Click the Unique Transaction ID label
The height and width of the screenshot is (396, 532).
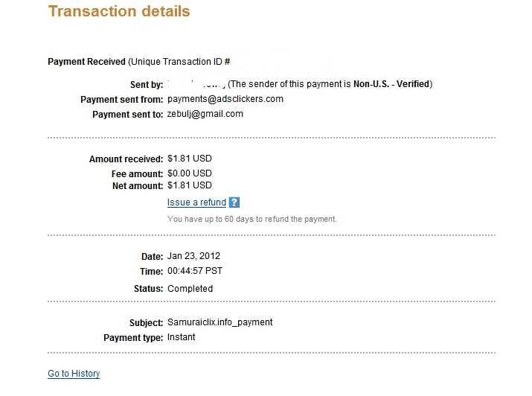coord(179,62)
